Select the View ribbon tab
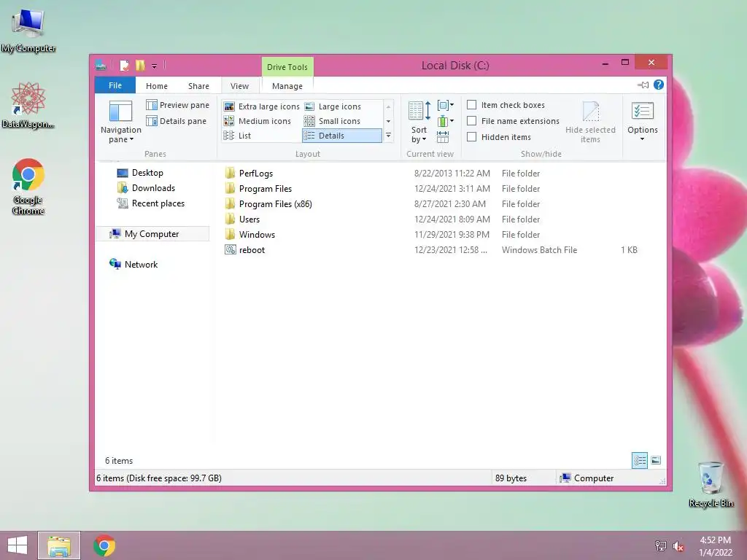 click(239, 86)
